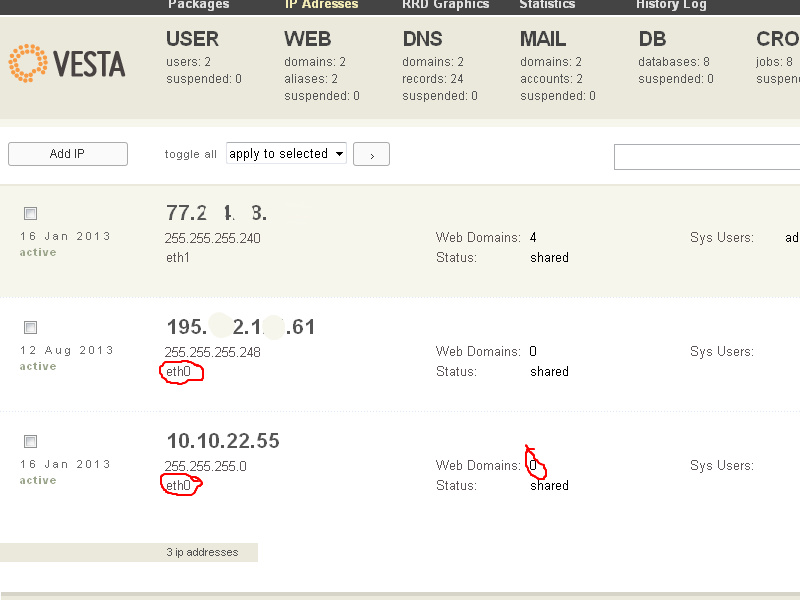Check the 77.2 IP address checkbox
Viewport: 800px width, 600px height.
[30, 213]
